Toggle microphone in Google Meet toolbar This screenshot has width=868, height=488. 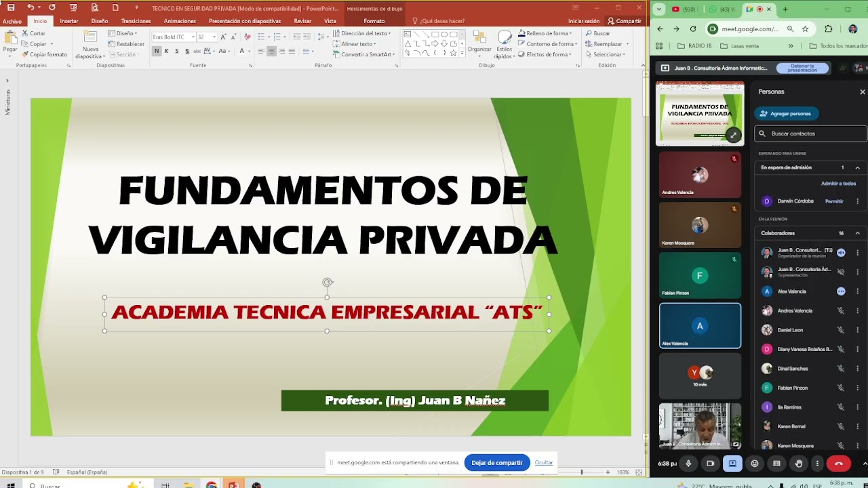tap(688, 464)
